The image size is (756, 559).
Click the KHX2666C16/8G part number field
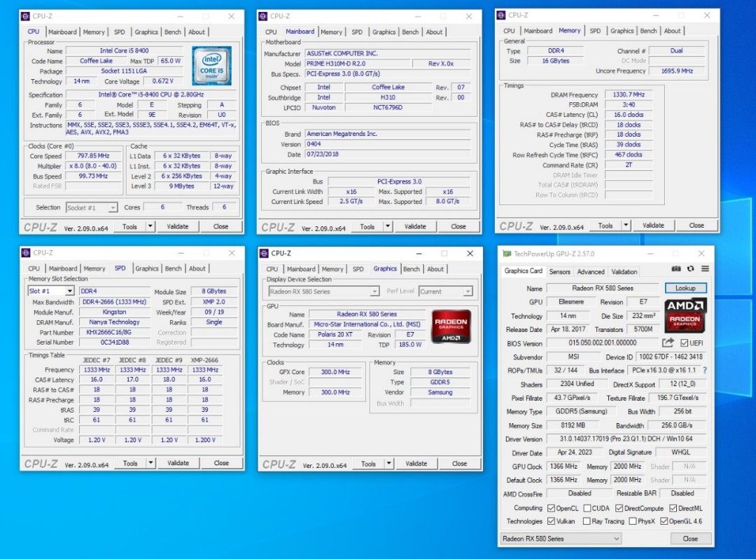[x=115, y=332]
